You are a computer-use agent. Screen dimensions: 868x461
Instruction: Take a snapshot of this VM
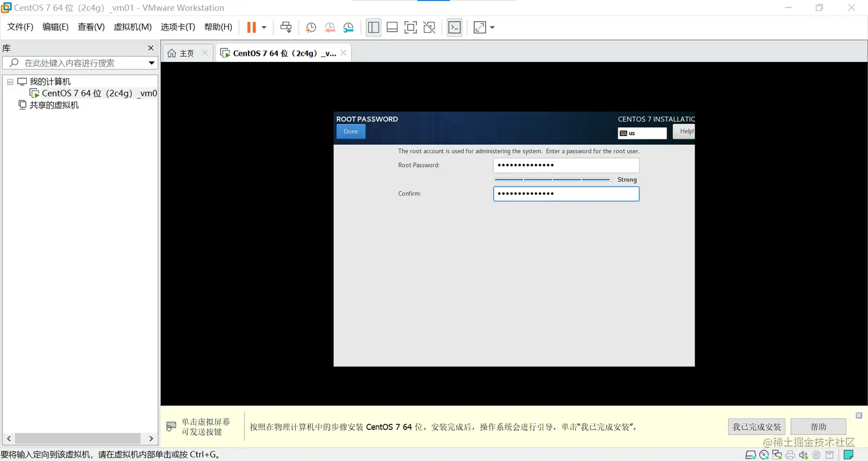pyautogui.click(x=311, y=27)
